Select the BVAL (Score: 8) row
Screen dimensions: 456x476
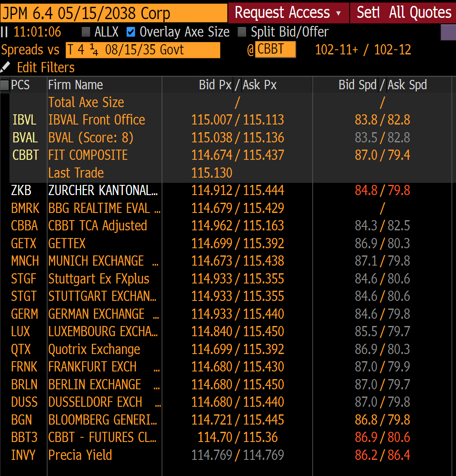pyautogui.click(x=231, y=138)
